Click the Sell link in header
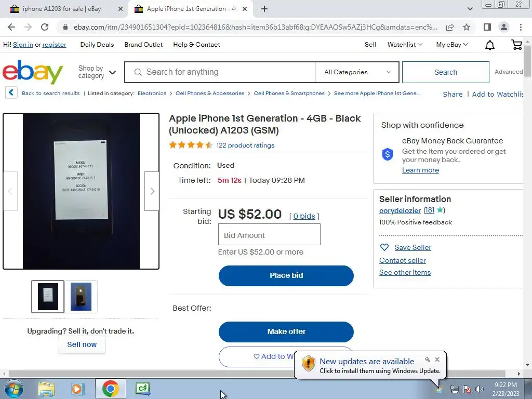The width and height of the screenshot is (532, 399). coord(370,45)
